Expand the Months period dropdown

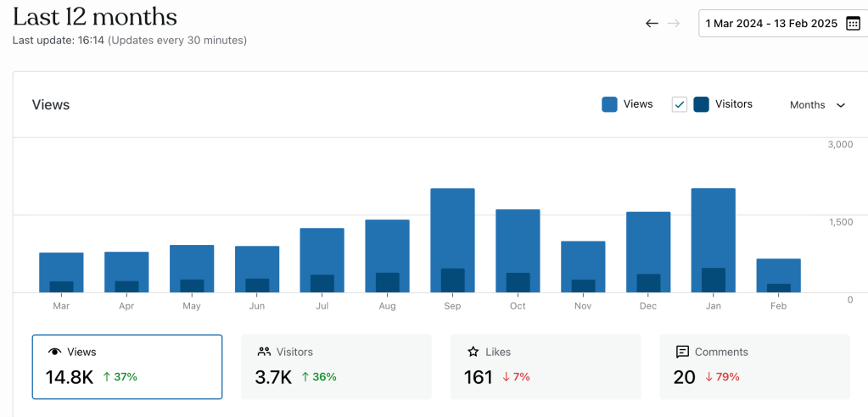[817, 105]
